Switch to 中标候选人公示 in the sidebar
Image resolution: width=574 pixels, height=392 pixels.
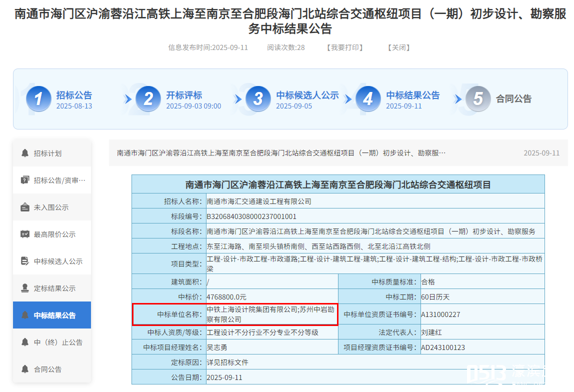click(58, 261)
